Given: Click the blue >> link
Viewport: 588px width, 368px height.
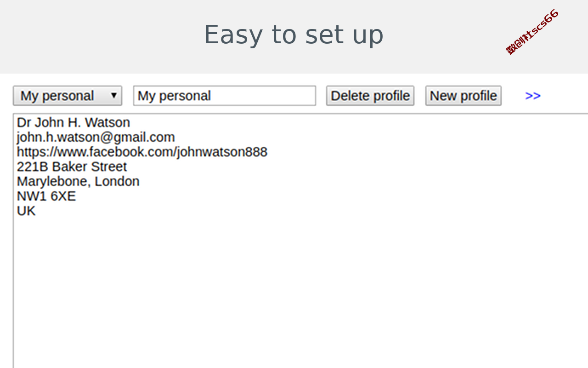Looking at the screenshot, I should [x=533, y=96].
